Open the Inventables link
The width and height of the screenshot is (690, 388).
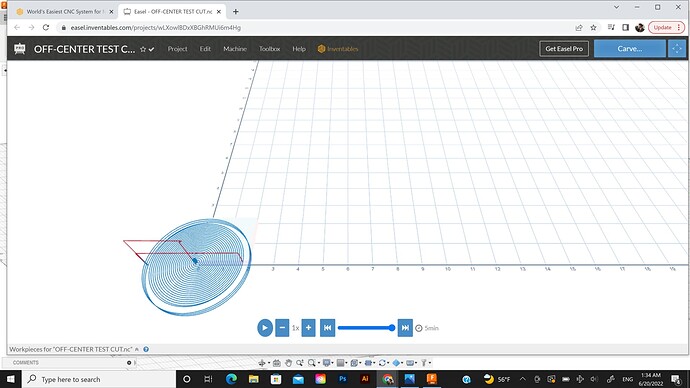[338, 49]
